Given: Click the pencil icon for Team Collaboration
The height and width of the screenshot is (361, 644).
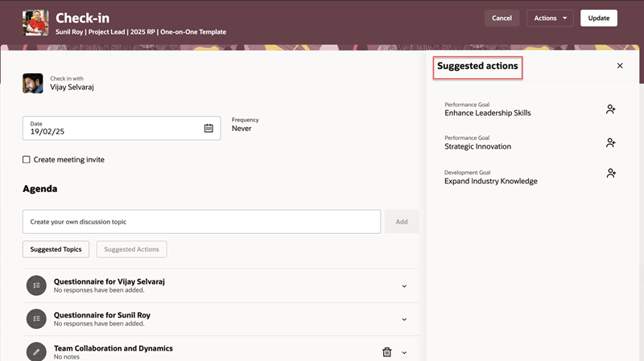Looking at the screenshot, I should pyautogui.click(x=36, y=351).
